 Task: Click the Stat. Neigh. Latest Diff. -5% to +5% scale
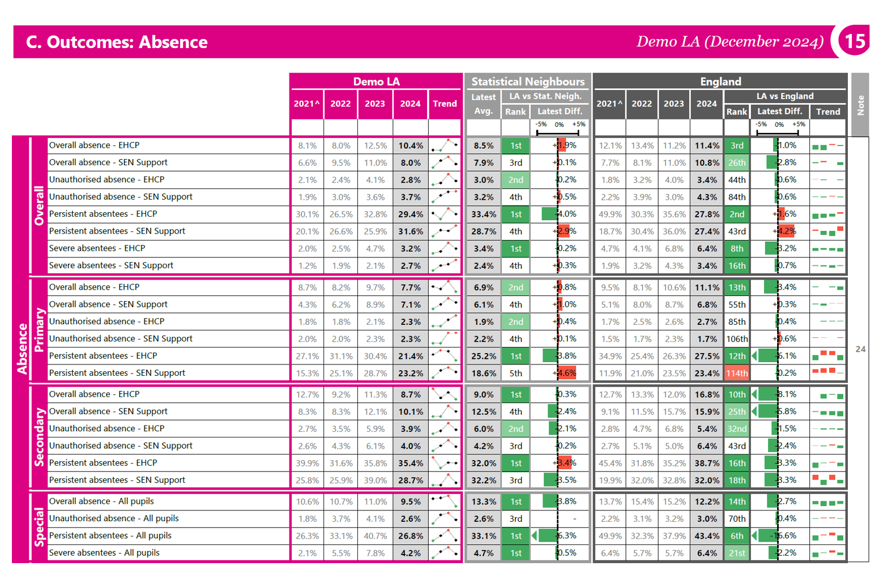click(x=558, y=128)
